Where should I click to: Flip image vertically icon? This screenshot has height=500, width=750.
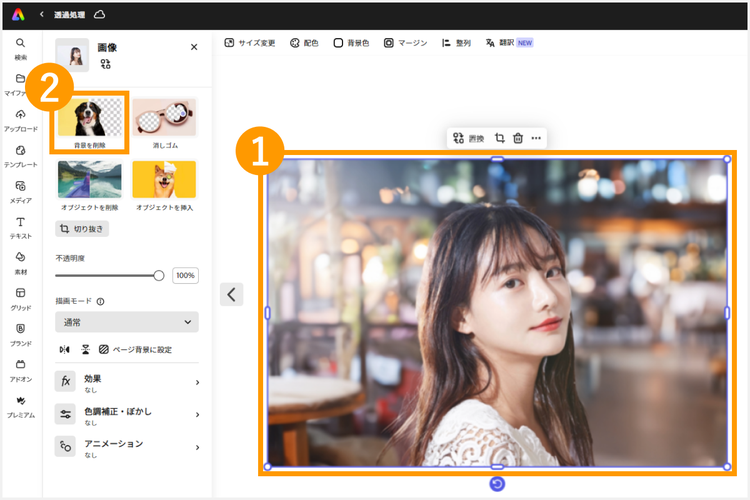85,350
